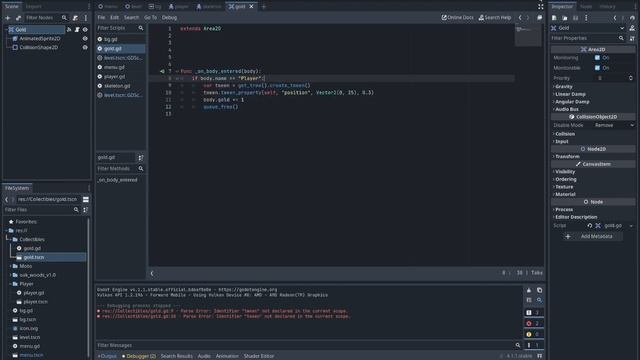Toggle error messages filter in output
Viewport: 640px width, 360px height.
pos(533,323)
